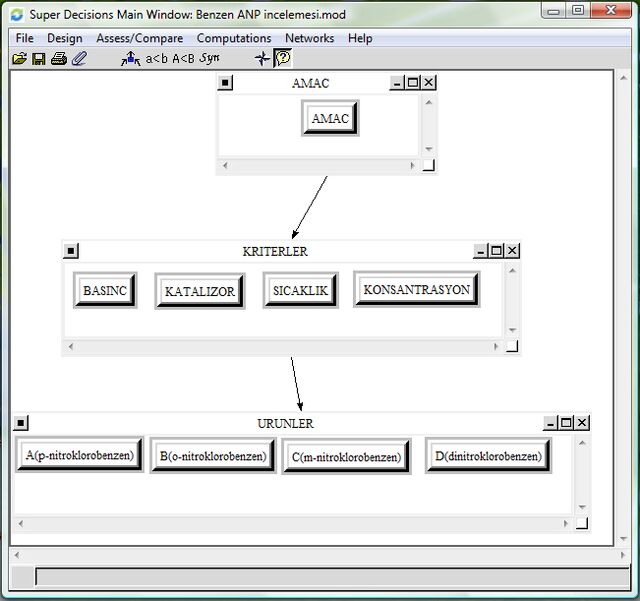Click AMAC cluster scroll right arrow

pyautogui.click(x=412, y=165)
